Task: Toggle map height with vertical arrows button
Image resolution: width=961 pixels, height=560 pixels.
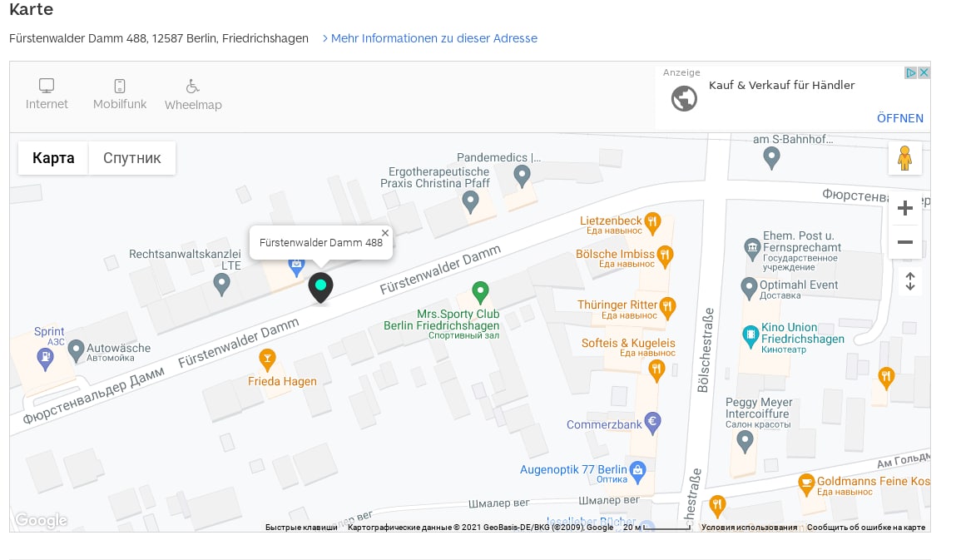Action: (910, 281)
